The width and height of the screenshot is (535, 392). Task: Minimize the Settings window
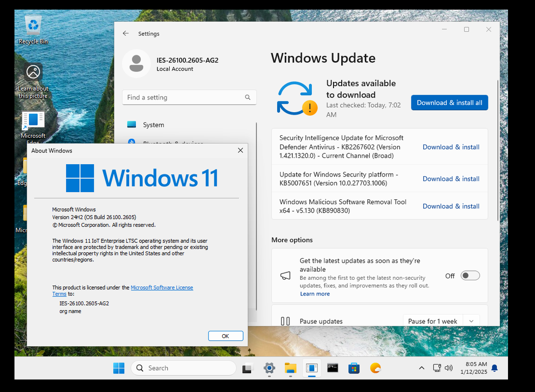coord(444,29)
